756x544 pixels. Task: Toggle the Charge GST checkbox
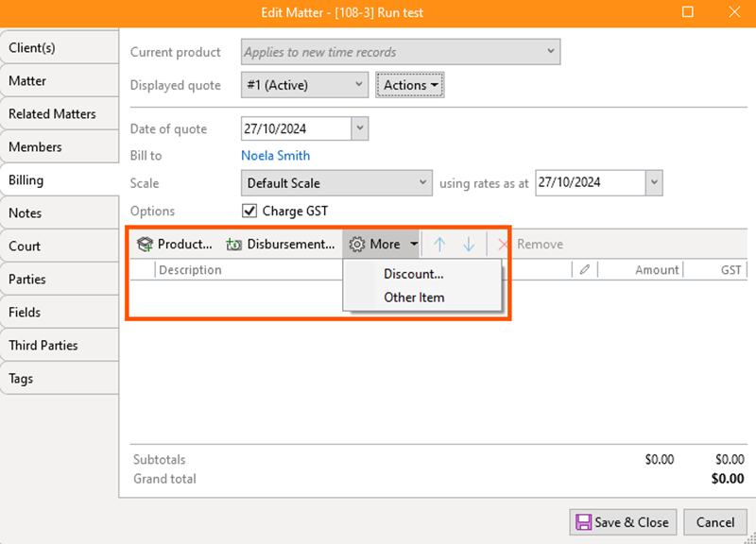pos(250,212)
